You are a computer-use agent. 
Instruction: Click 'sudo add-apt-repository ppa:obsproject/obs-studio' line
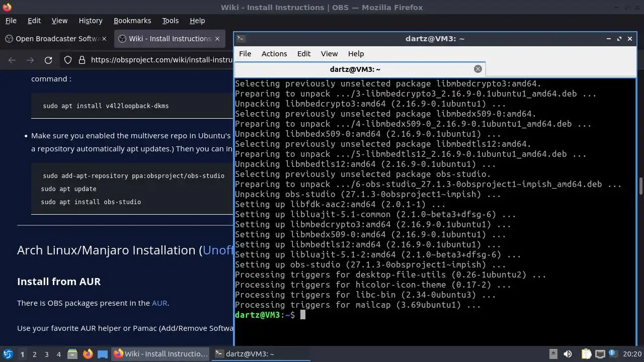(x=133, y=176)
